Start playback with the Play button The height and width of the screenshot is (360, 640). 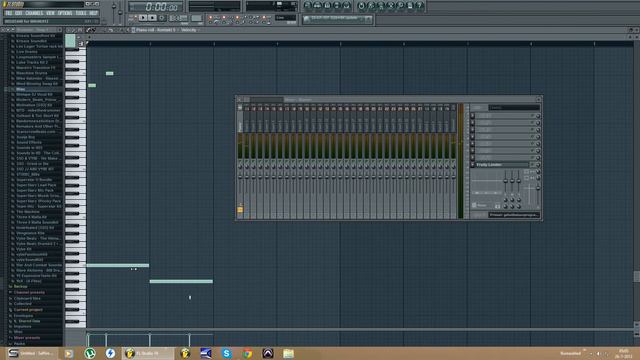click(142, 18)
